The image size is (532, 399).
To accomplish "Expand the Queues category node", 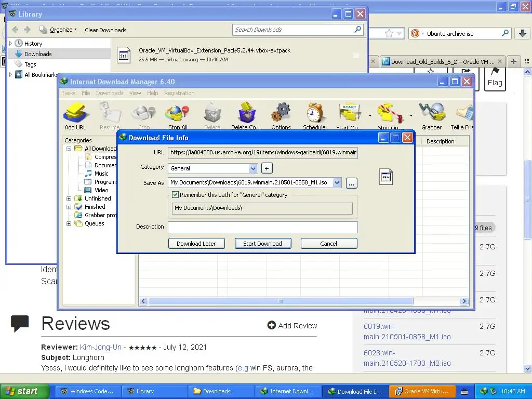I will [x=69, y=223].
